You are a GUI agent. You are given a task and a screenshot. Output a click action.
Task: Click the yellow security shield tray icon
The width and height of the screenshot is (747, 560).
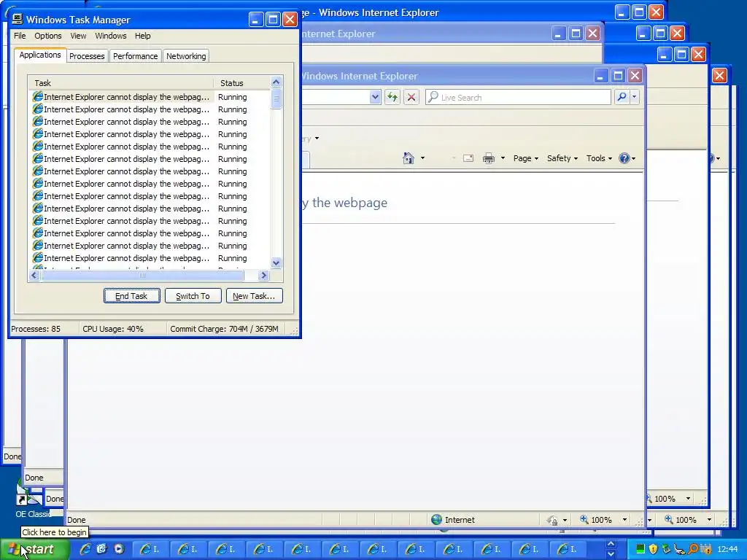(653, 549)
